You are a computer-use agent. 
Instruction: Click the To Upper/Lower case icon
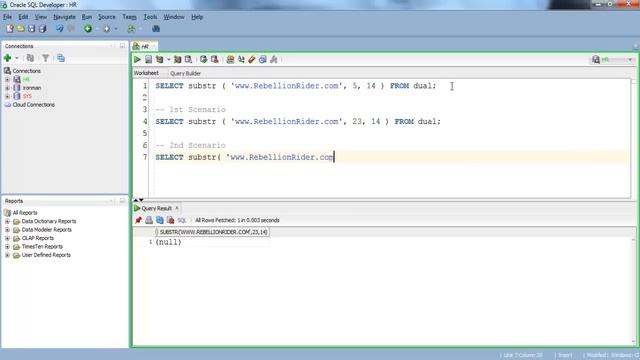click(241, 60)
